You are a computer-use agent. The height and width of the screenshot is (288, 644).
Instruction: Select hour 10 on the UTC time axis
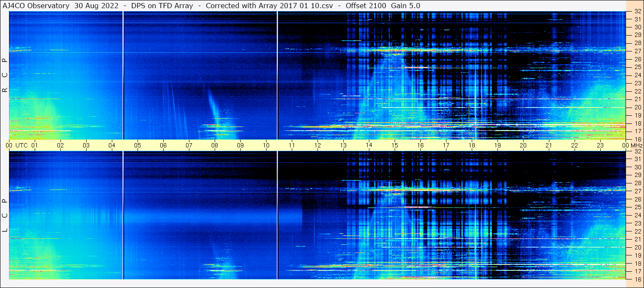(x=266, y=145)
